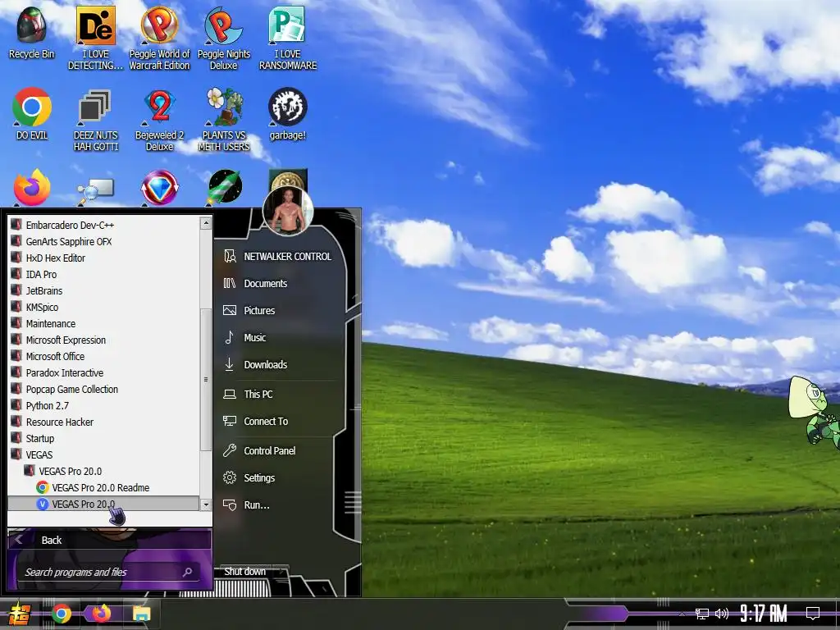Collapse the VEGAS folder
Image resolution: width=840 pixels, height=630 pixels.
click(103, 454)
